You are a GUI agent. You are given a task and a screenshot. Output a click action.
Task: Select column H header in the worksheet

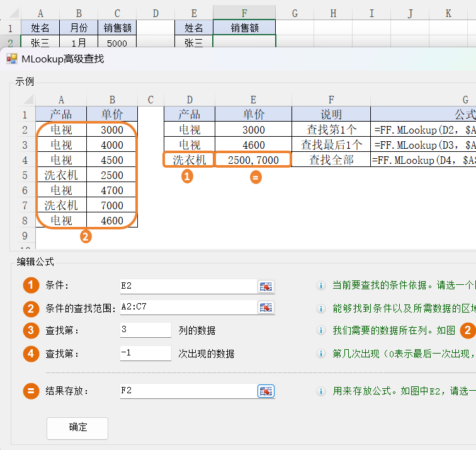coord(333,13)
